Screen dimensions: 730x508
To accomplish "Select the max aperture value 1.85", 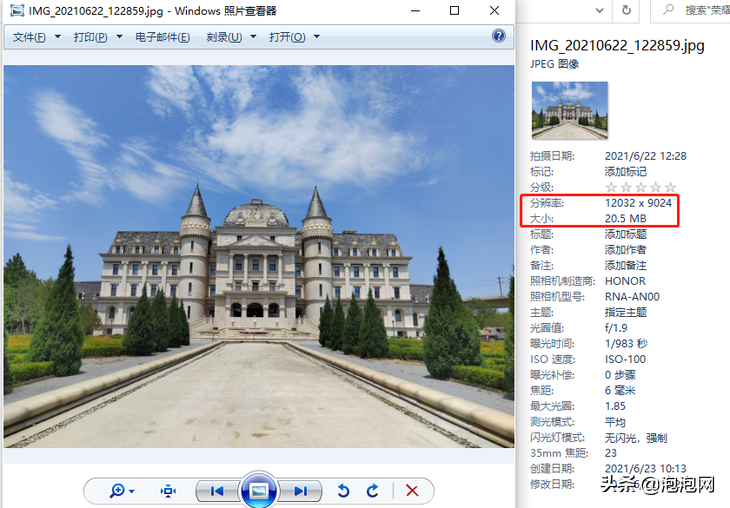I will [615, 406].
